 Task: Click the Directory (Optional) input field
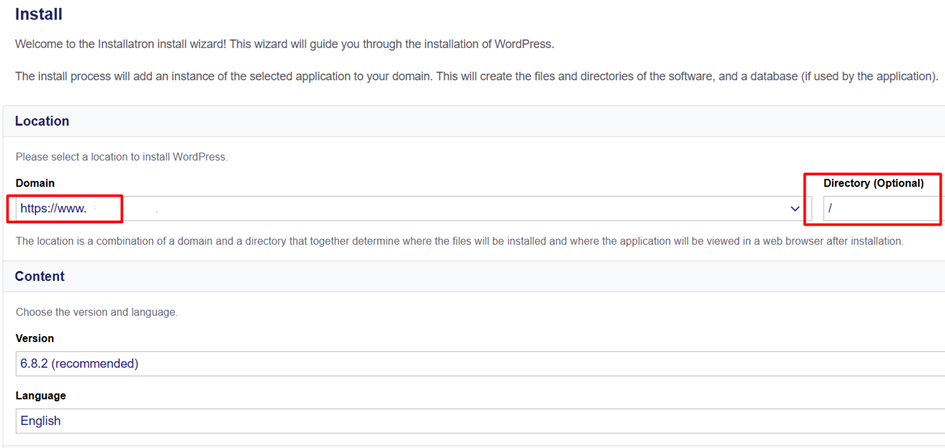(882, 209)
